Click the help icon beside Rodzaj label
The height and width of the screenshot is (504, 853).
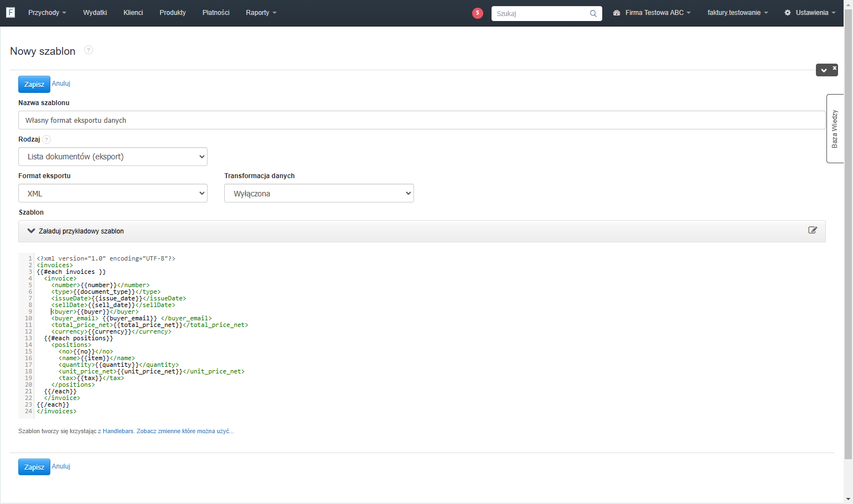click(46, 139)
